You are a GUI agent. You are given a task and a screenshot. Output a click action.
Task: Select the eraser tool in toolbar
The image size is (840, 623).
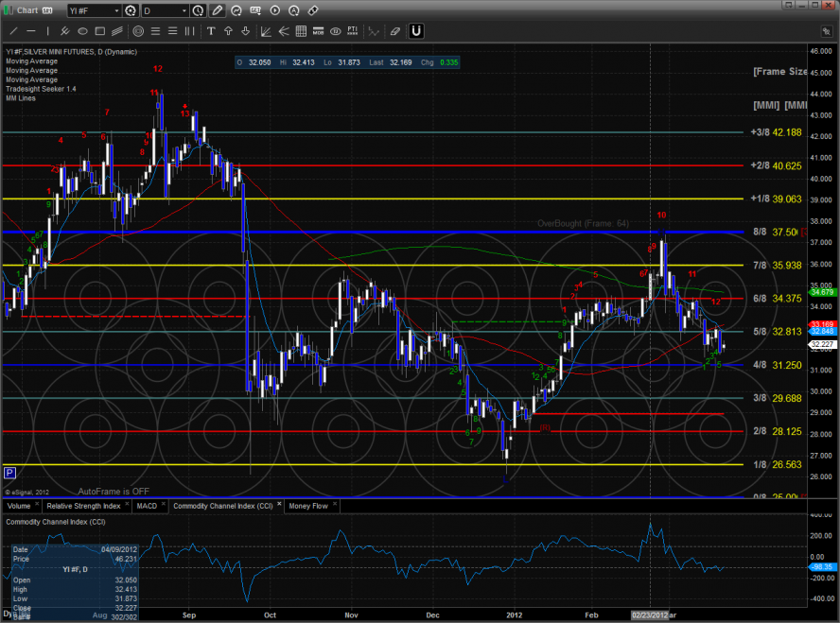pos(394,30)
